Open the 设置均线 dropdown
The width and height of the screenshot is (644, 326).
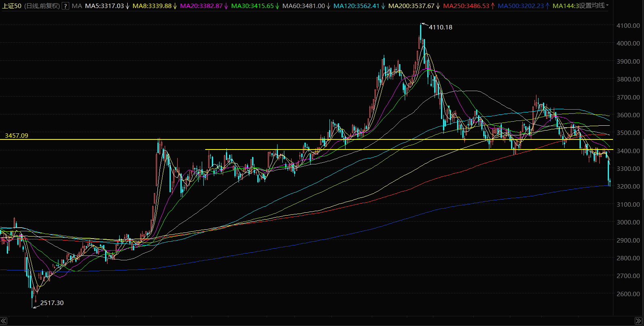pos(594,6)
